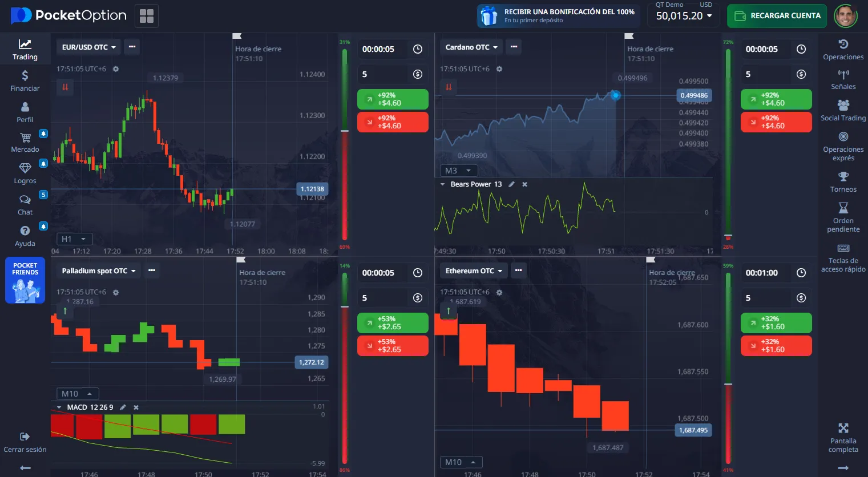Go to the Perfil profile section

click(x=25, y=112)
